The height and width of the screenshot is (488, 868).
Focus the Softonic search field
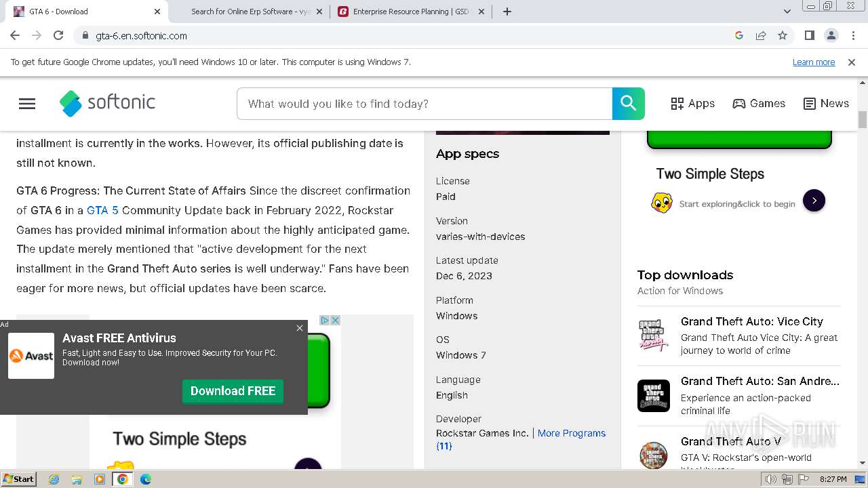point(425,104)
